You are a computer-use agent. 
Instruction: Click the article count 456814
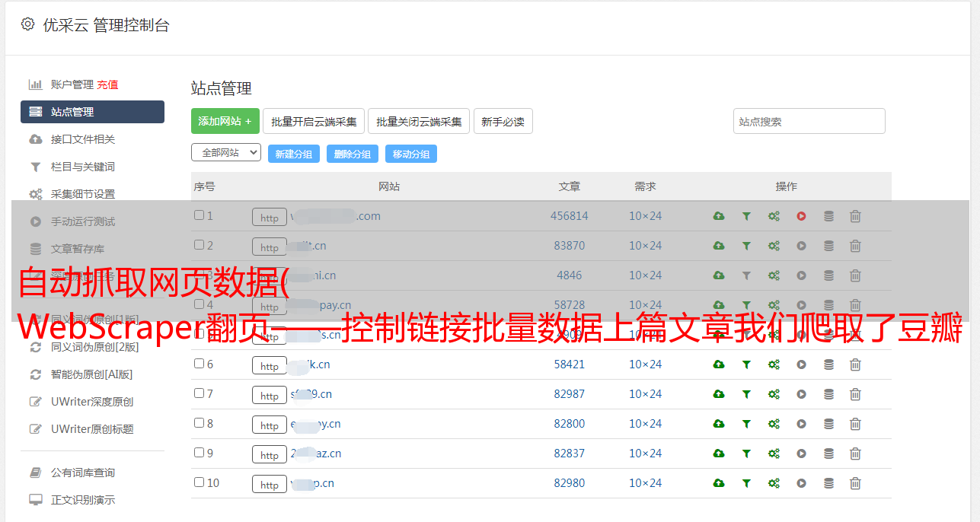[570, 216]
